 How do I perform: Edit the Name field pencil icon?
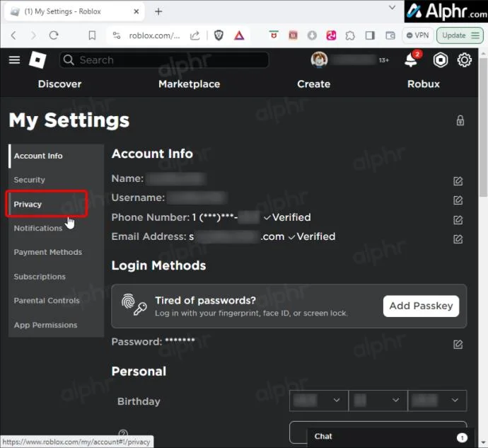458,181
